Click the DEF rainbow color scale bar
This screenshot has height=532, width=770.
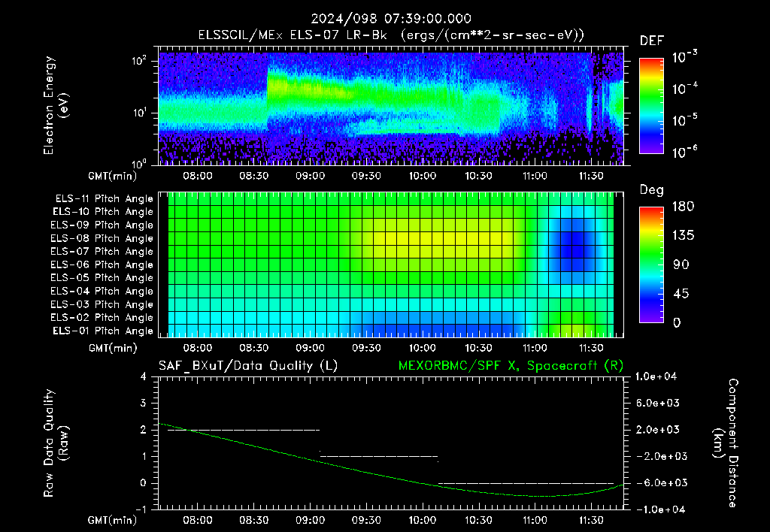pyautogui.click(x=651, y=105)
